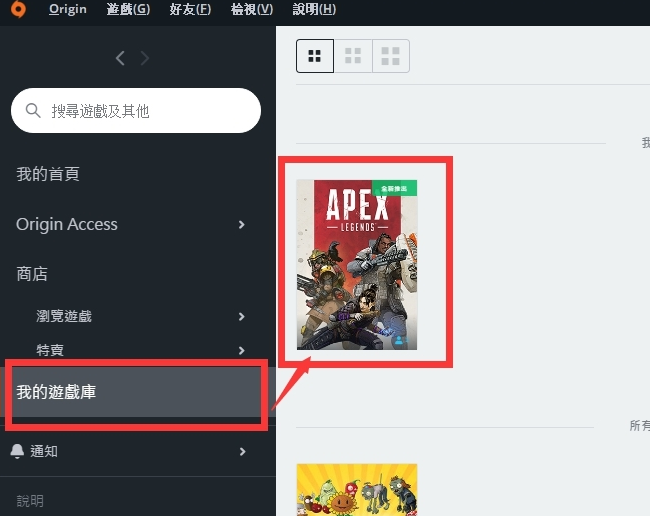Image resolution: width=650 pixels, height=516 pixels.
Task: Select the Plants vs. Zombies tile
Action: point(357,490)
